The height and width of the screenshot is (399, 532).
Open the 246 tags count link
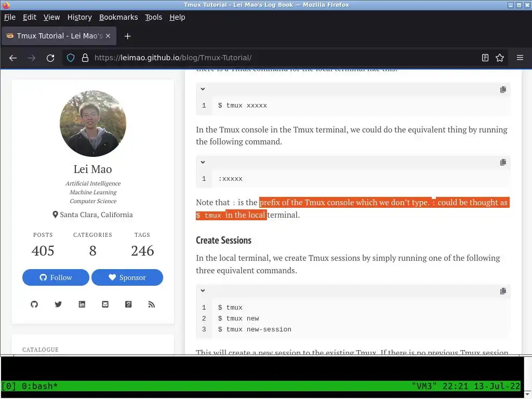tap(142, 251)
